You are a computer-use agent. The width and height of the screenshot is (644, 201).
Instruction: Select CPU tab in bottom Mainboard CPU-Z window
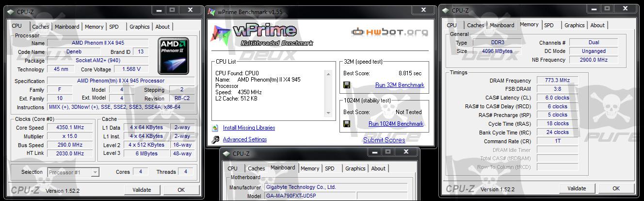click(233, 169)
